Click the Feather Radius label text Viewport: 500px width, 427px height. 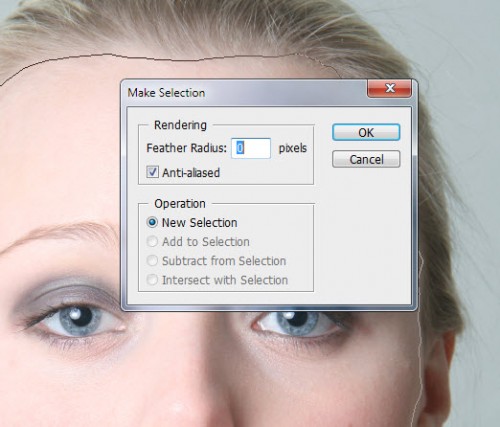186,148
